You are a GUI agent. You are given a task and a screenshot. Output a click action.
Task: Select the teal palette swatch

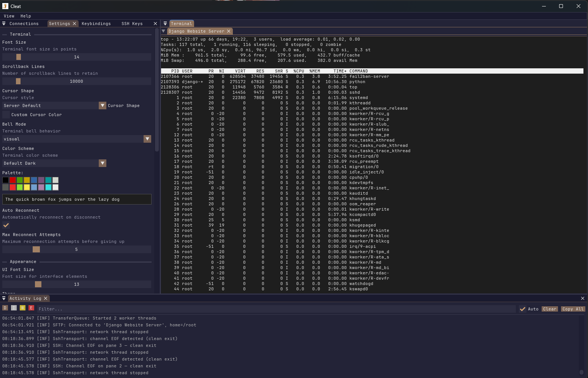(x=48, y=180)
